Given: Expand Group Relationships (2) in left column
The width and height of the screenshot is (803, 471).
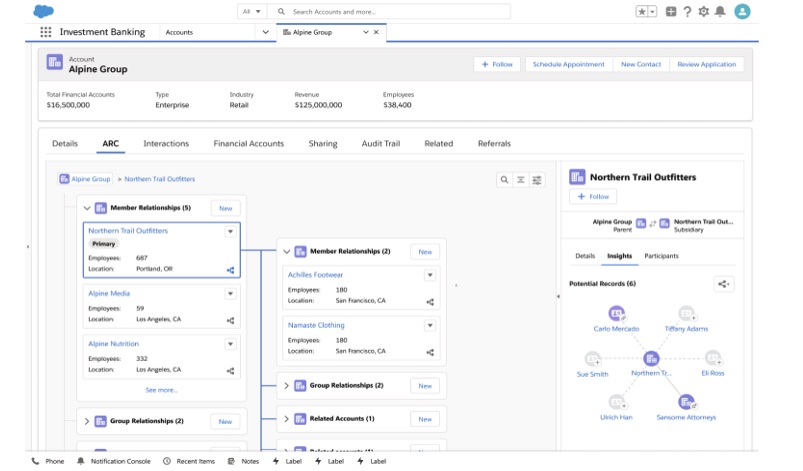Looking at the screenshot, I should (87, 421).
